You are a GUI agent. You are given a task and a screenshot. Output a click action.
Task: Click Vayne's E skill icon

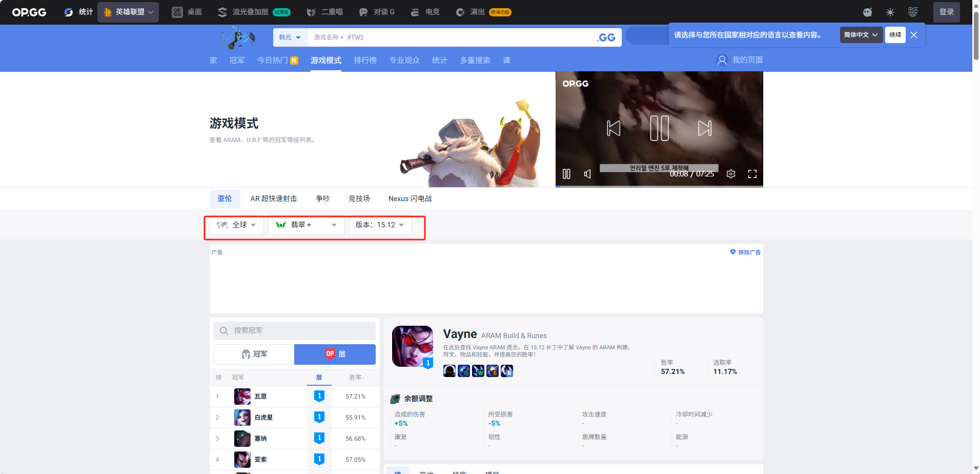click(x=493, y=371)
